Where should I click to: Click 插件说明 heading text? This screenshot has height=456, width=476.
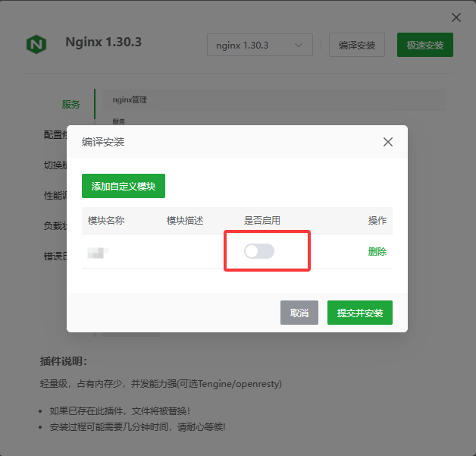coord(64,361)
